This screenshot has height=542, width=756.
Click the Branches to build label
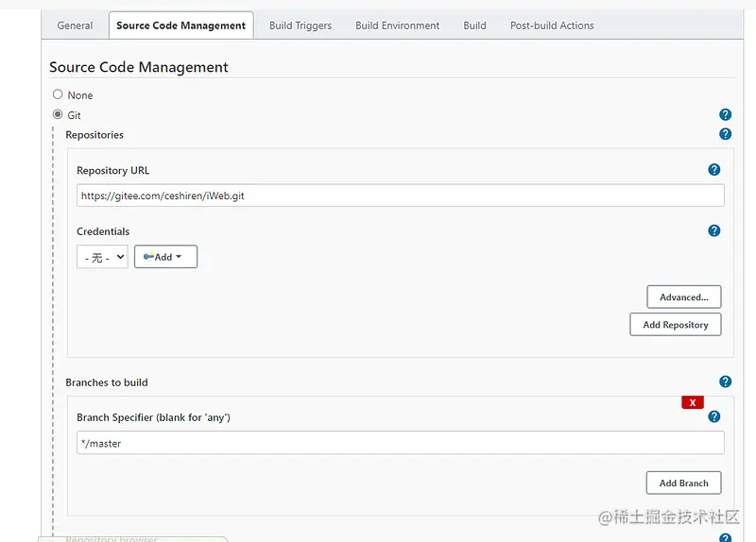coord(107,382)
